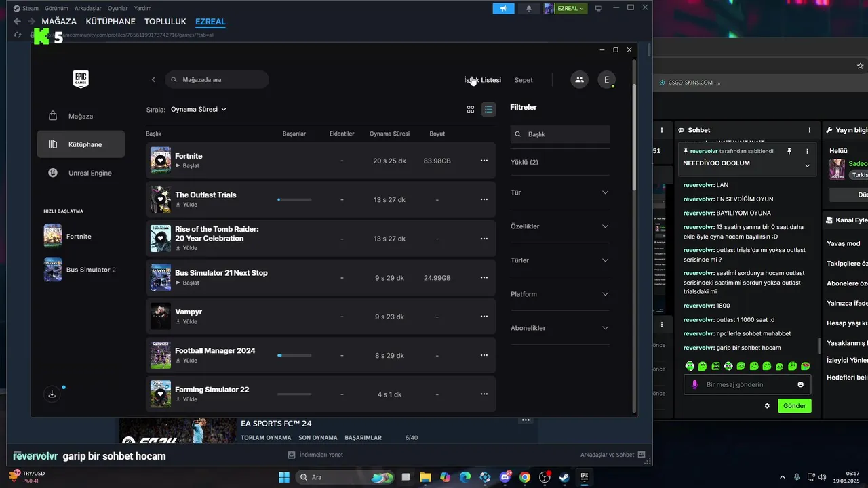
Task: Expand the Türler filter section
Action: (560, 260)
